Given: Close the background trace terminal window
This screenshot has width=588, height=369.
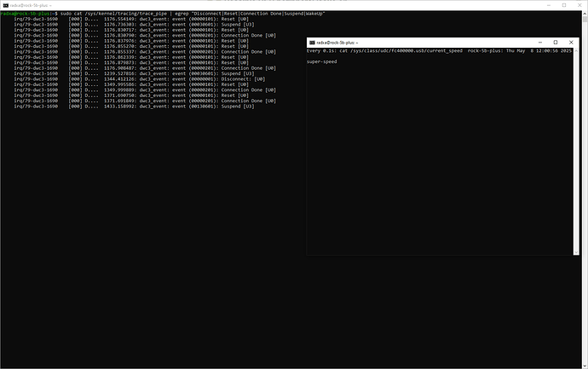Looking at the screenshot, I should tap(579, 5).
